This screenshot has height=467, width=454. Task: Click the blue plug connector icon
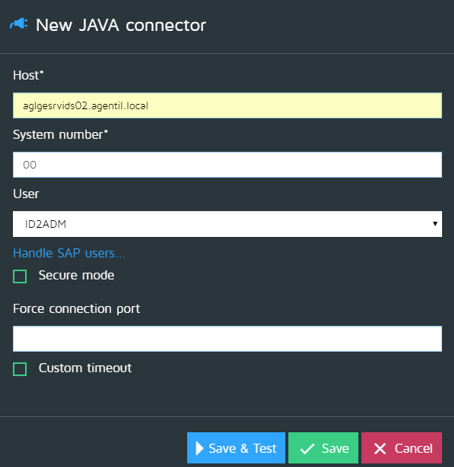(19, 24)
